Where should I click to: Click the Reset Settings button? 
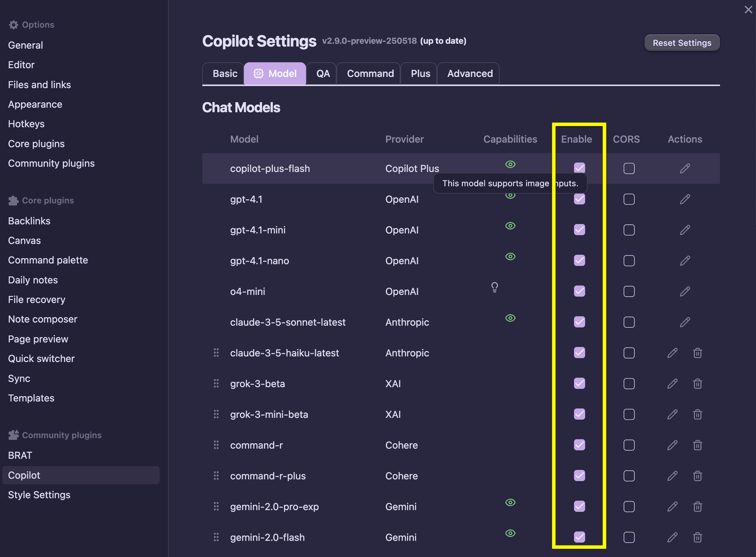tap(682, 42)
